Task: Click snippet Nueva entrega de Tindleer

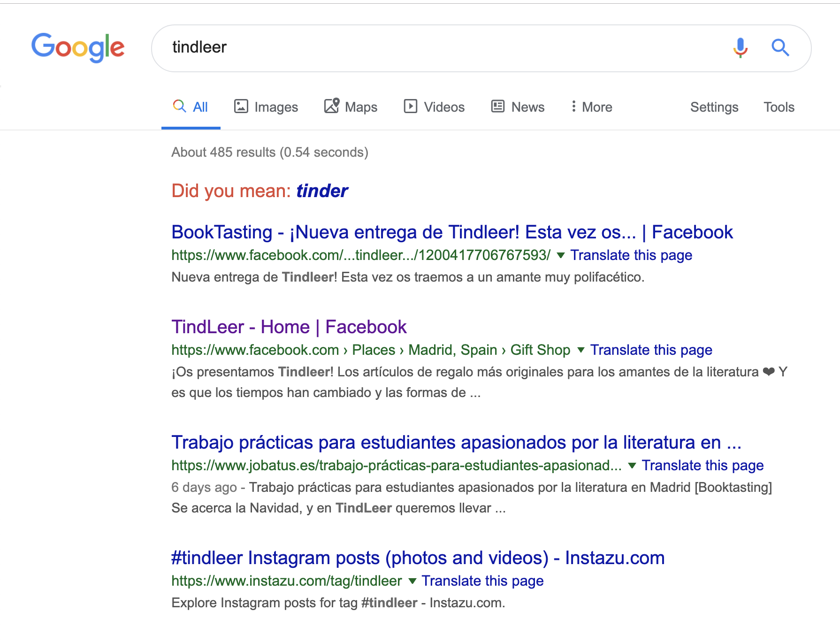Action: tap(408, 277)
